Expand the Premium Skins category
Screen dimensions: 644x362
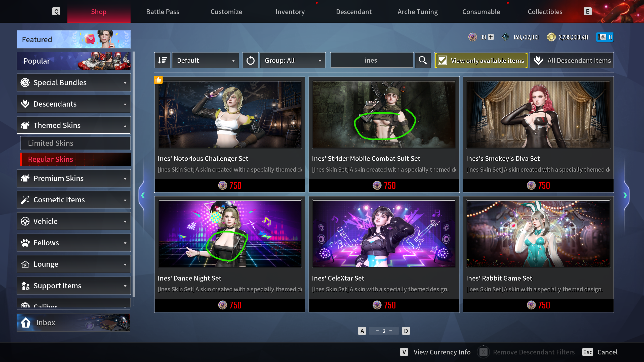(74, 178)
